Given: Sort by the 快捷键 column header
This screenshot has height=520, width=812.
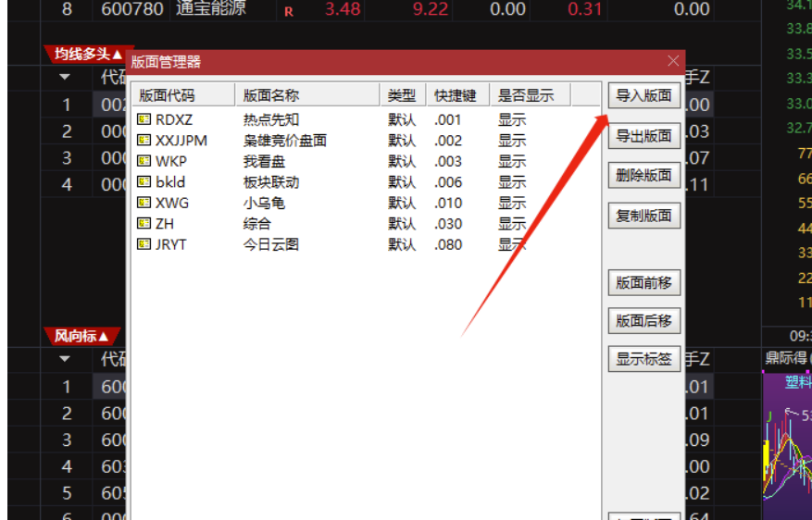Looking at the screenshot, I should [456, 95].
